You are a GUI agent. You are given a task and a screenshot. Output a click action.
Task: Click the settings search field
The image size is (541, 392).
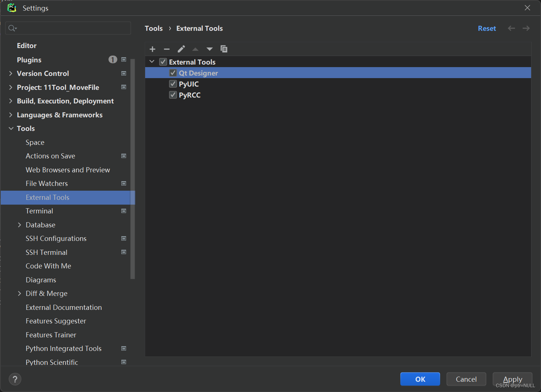(68, 28)
